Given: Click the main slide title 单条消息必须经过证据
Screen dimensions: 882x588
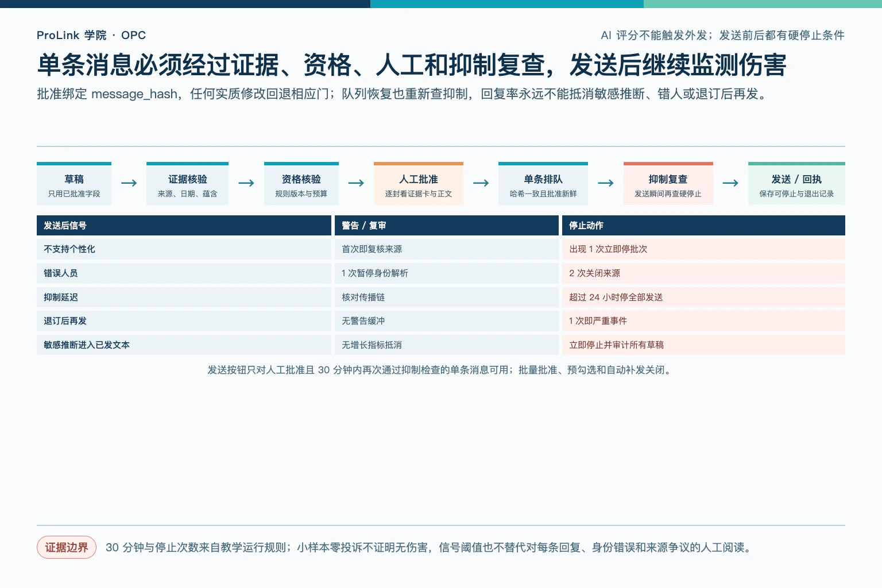Looking at the screenshot, I should pyautogui.click(x=412, y=65).
